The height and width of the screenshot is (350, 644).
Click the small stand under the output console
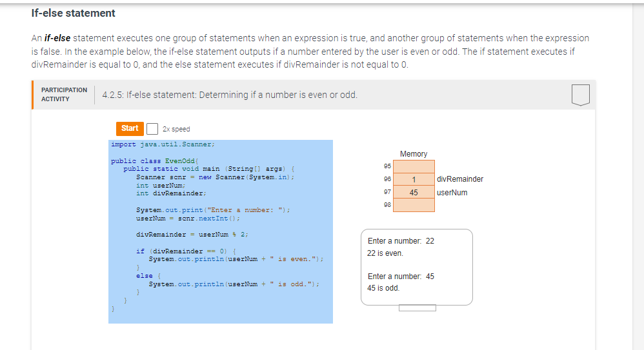[418, 307]
